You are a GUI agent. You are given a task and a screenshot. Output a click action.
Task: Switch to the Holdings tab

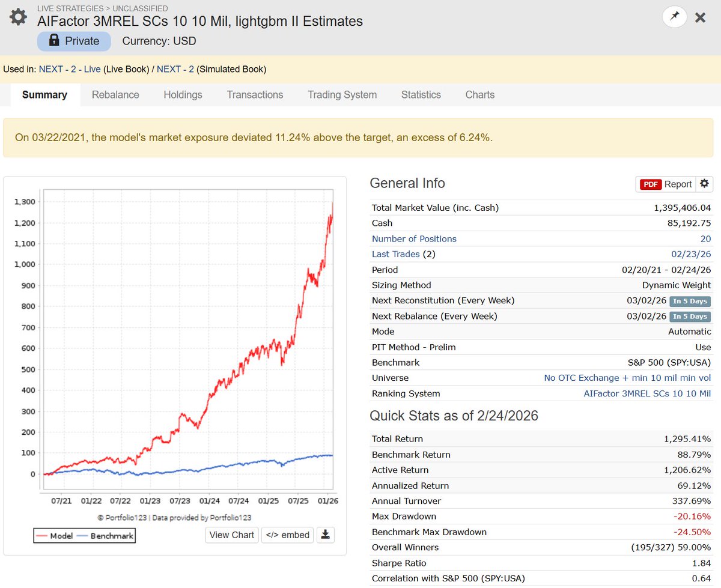click(x=183, y=95)
